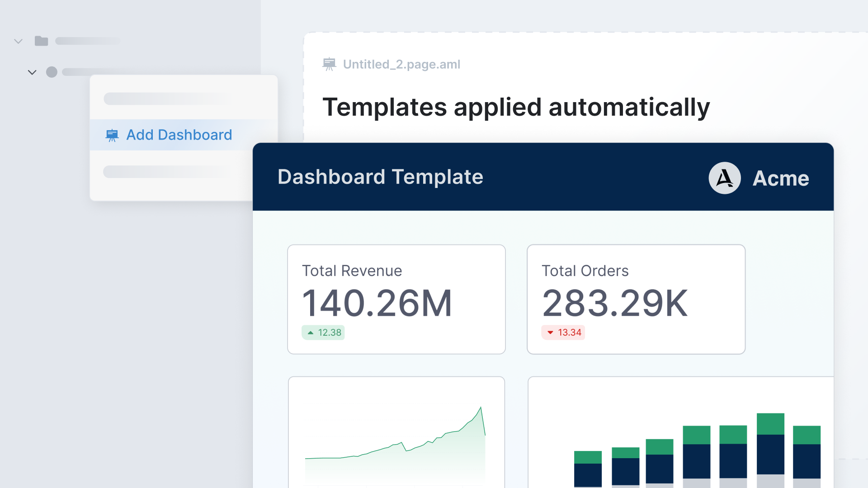The height and width of the screenshot is (488, 868).
Task: Click the dashboard icon beside Add Dashboard
Action: (x=112, y=135)
